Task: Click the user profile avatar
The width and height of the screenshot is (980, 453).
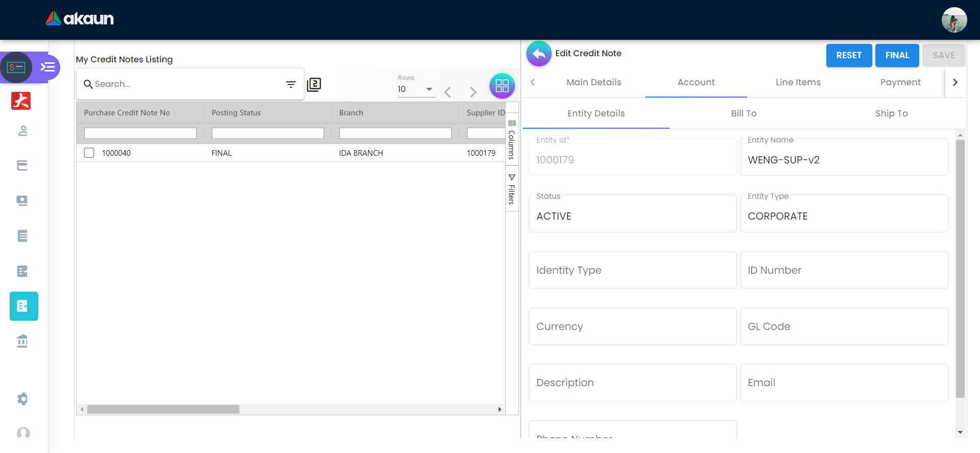Action: (x=953, y=20)
